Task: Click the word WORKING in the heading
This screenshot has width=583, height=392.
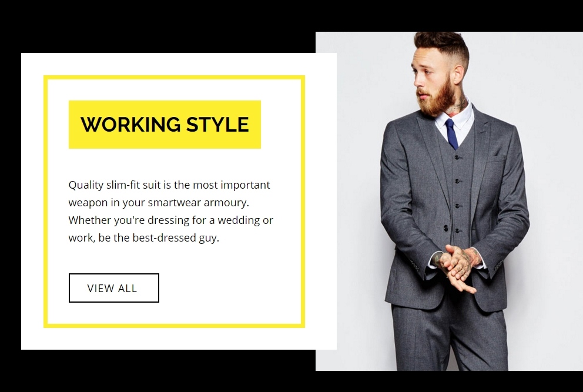Action: pos(130,124)
